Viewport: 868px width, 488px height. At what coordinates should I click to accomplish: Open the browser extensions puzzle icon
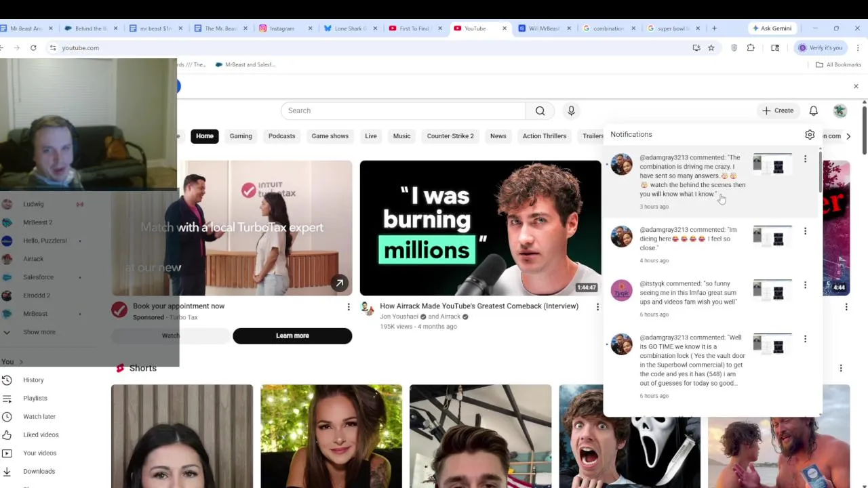pyautogui.click(x=751, y=47)
